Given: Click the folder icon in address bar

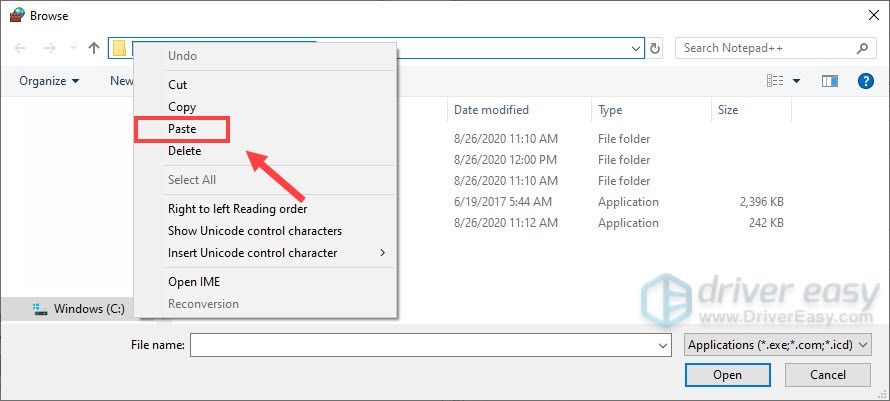Looking at the screenshot, I should [119, 48].
